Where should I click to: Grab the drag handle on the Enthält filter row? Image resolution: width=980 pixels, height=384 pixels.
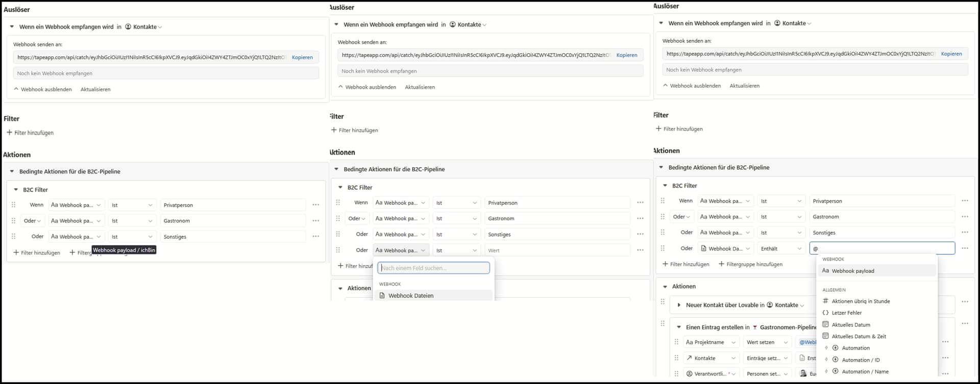point(663,248)
